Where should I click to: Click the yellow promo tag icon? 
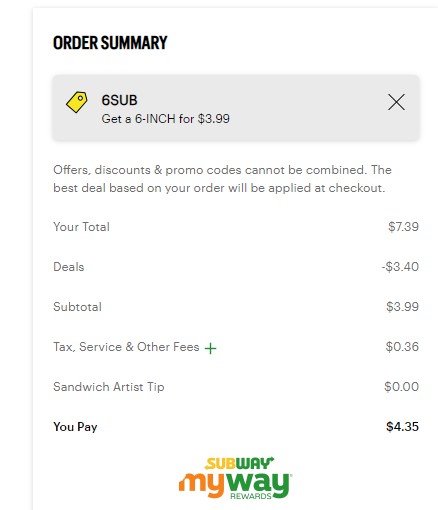pyautogui.click(x=77, y=102)
